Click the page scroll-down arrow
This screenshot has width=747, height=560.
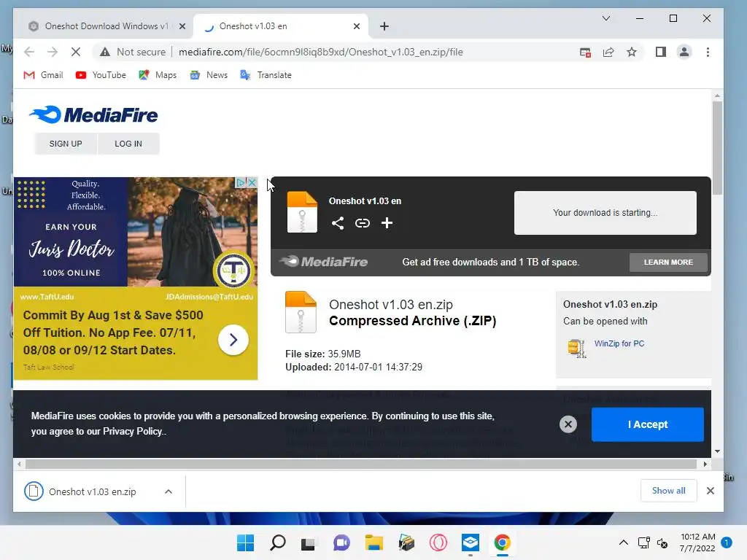(717, 451)
